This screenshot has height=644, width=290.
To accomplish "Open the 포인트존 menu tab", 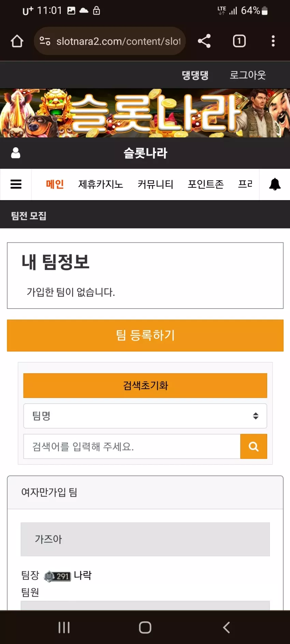I will coord(206,184).
